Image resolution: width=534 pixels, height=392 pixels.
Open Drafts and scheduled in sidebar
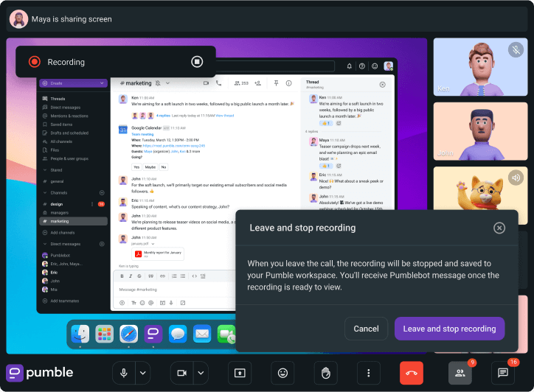click(69, 133)
